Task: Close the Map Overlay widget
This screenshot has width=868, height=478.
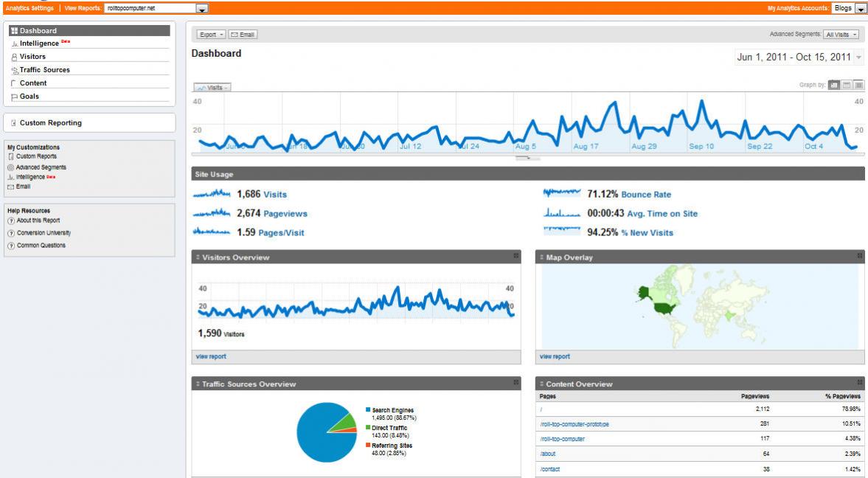Action: [x=860, y=256]
